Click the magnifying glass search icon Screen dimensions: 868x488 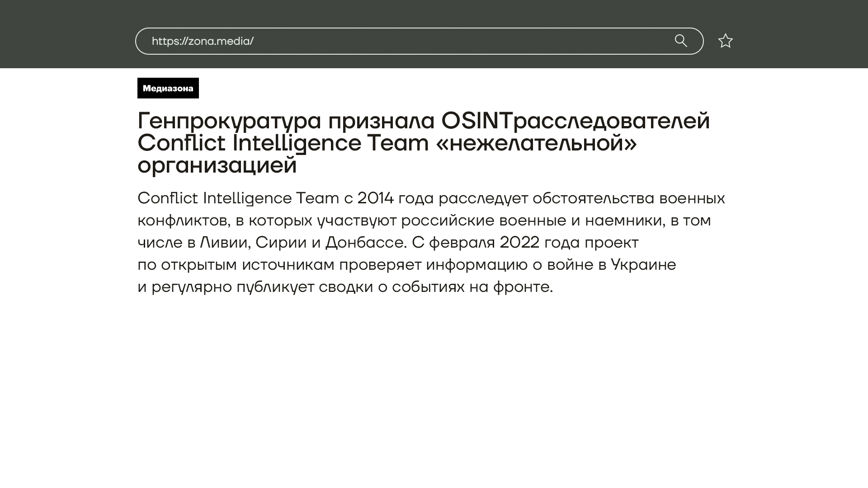(681, 41)
